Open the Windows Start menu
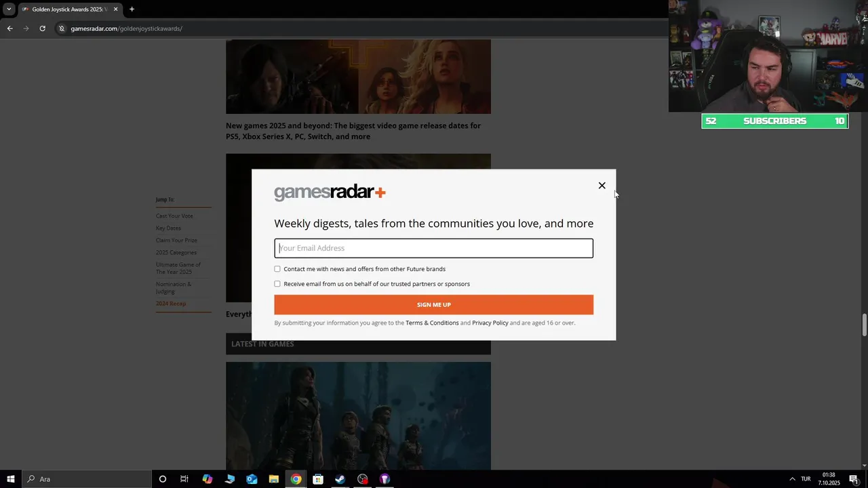 (10, 479)
